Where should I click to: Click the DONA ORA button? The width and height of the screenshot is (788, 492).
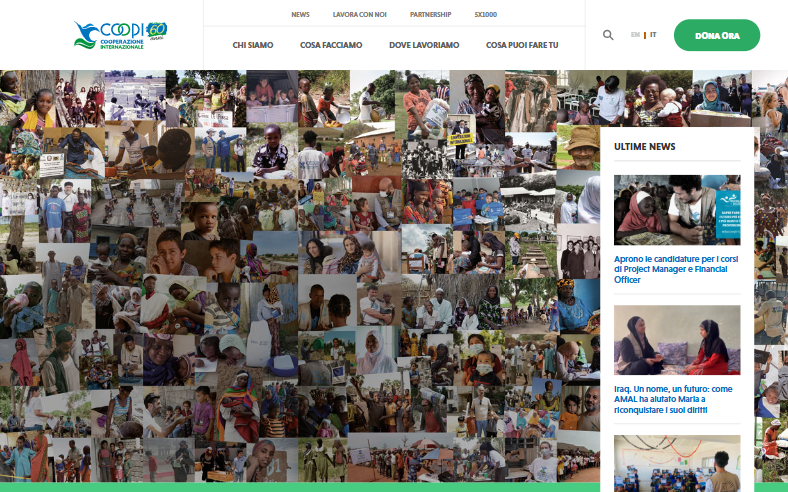pyautogui.click(x=717, y=35)
